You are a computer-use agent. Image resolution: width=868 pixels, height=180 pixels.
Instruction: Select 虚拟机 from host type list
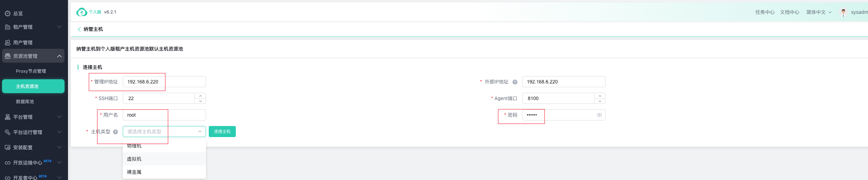click(x=164, y=159)
